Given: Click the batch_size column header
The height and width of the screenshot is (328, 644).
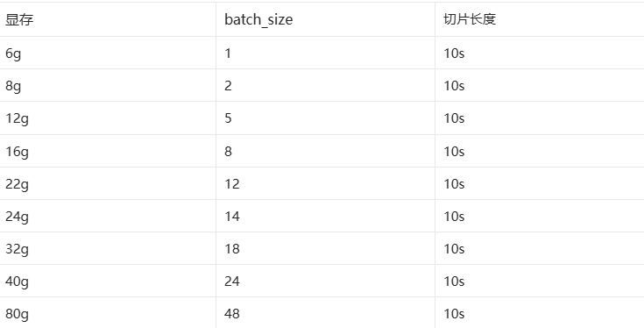Looking at the screenshot, I should pos(258,19).
